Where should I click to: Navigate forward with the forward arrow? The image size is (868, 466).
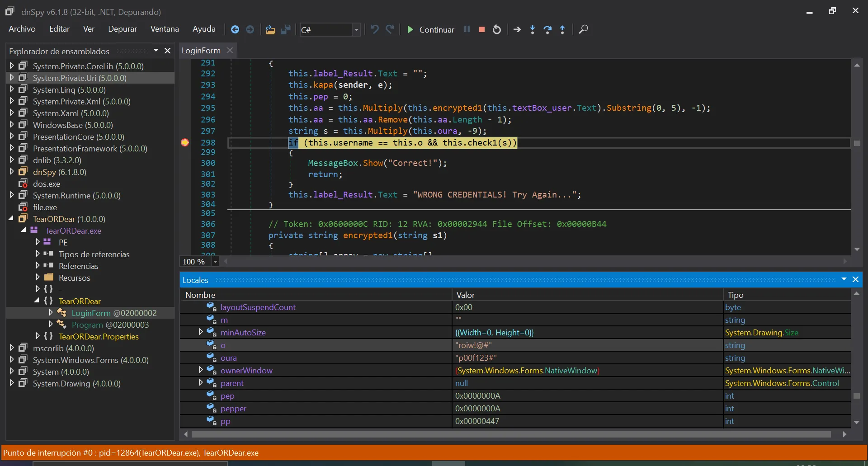coord(250,29)
